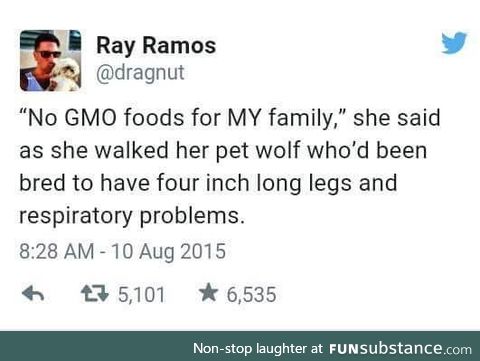Click the favorite star icon
This screenshot has height=361, width=480.
point(208,293)
